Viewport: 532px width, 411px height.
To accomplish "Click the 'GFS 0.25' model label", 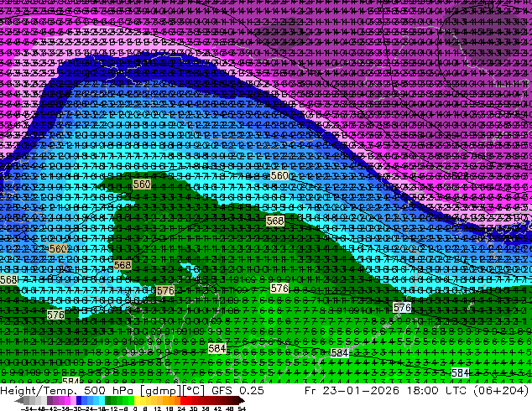I will (237, 391).
